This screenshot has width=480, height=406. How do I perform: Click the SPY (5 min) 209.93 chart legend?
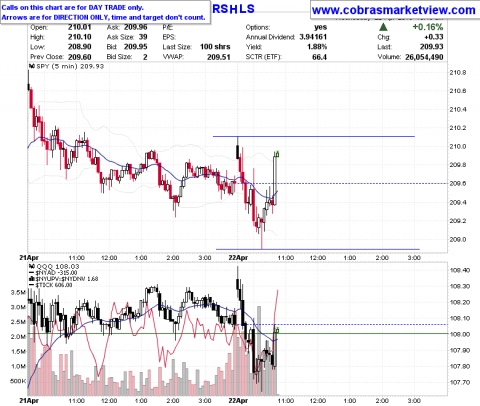tap(67, 66)
